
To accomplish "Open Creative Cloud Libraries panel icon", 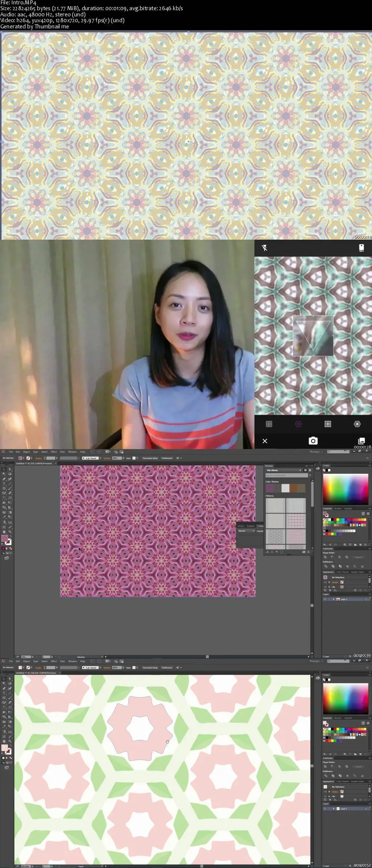I will tap(318, 468).
